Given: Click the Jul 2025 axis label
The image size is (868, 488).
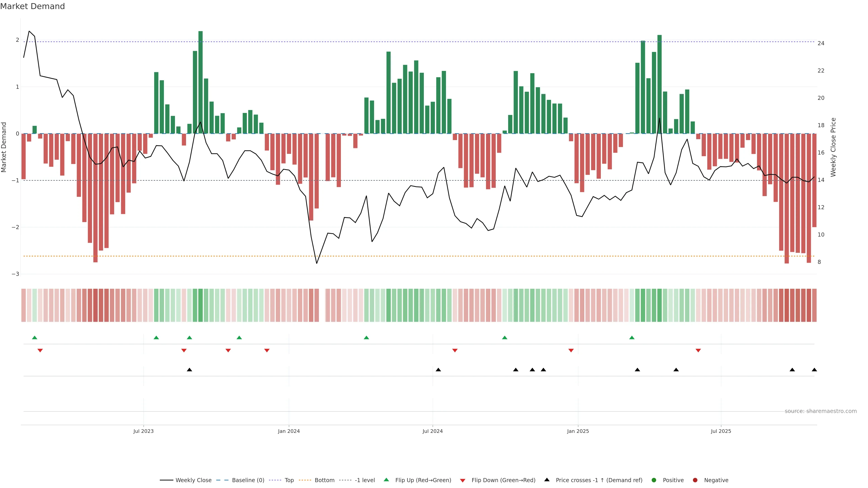Looking at the screenshot, I should pos(721,431).
